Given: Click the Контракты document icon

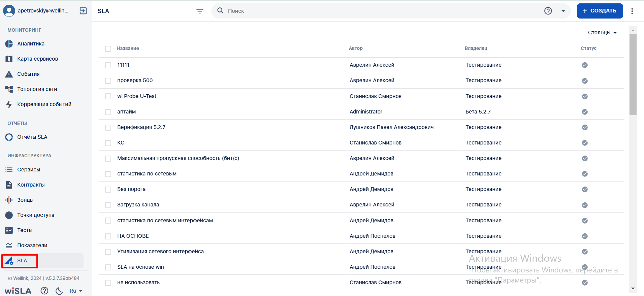Looking at the screenshot, I should (9, 185).
